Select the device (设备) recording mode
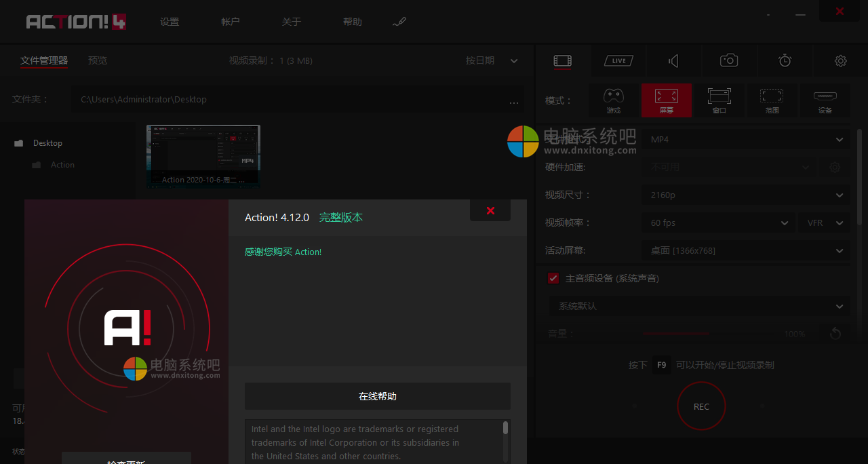The width and height of the screenshot is (868, 464). tap(825, 100)
